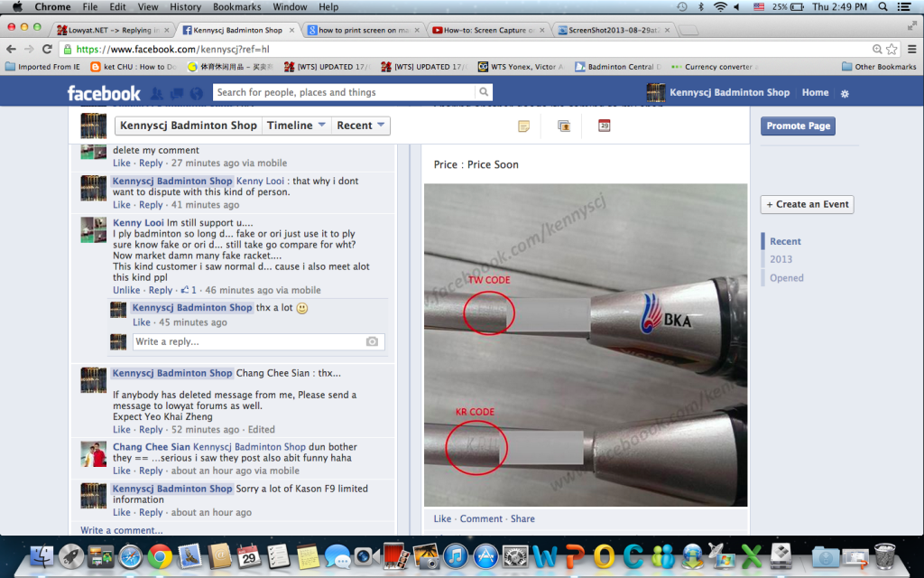Select 2013 in the timeline navigator
The image size is (924, 578).
tap(781, 259)
